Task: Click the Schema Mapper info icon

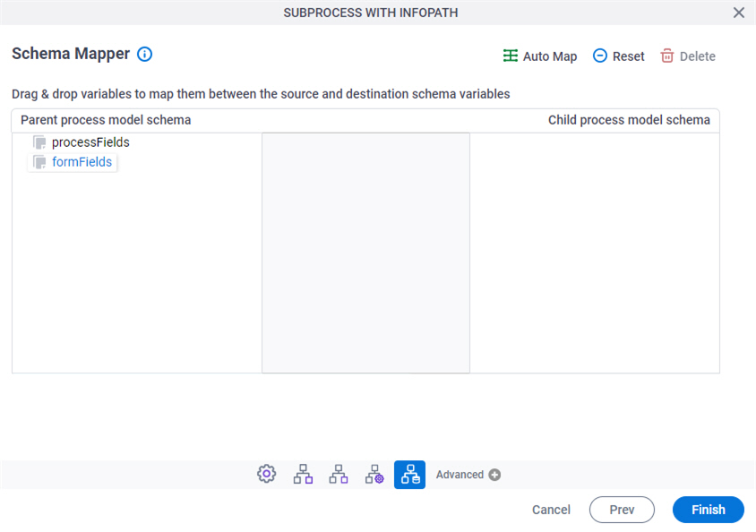Action: click(x=144, y=54)
